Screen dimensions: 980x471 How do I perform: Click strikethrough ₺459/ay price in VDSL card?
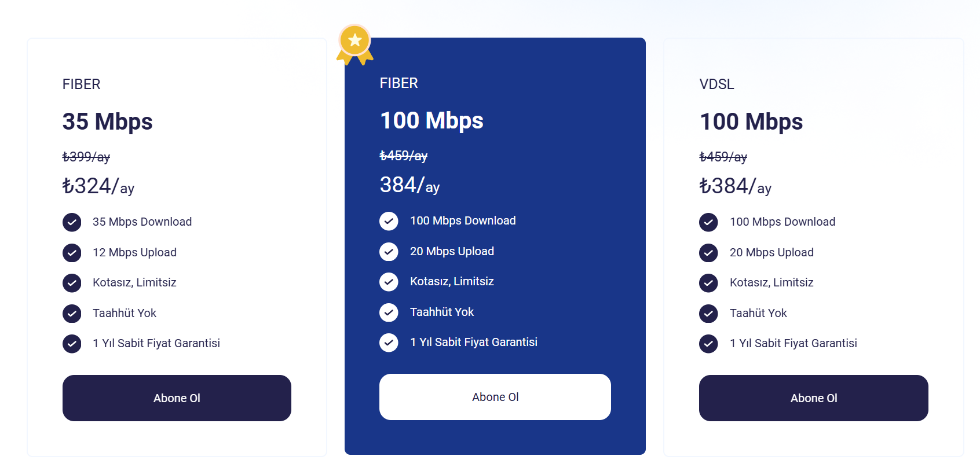coord(723,157)
